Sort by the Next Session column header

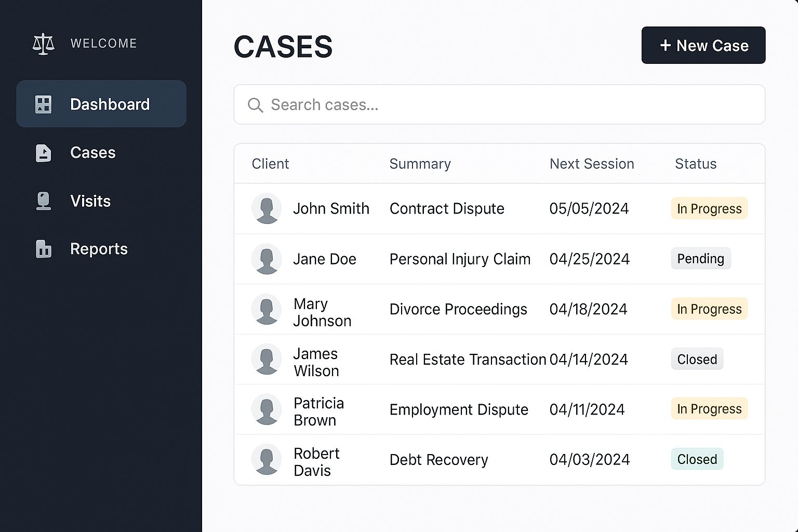click(x=592, y=164)
